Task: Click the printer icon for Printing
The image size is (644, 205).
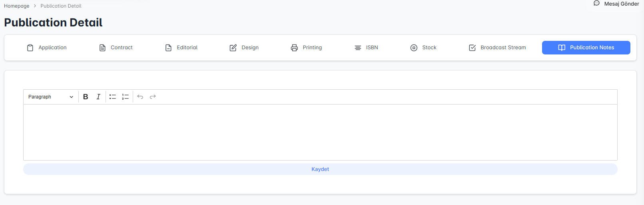Action: coord(294,48)
